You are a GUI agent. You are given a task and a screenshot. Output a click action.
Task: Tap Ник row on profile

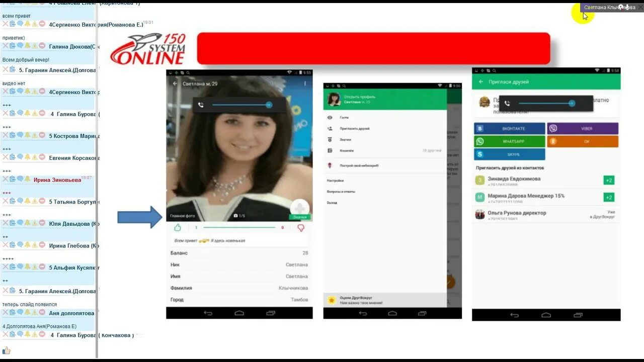click(239, 264)
